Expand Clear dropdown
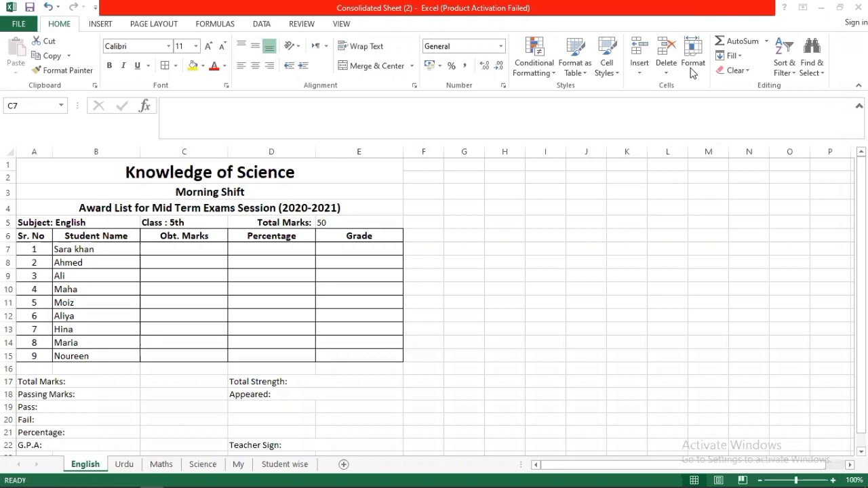This screenshot has width=868, height=488. (x=747, y=70)
